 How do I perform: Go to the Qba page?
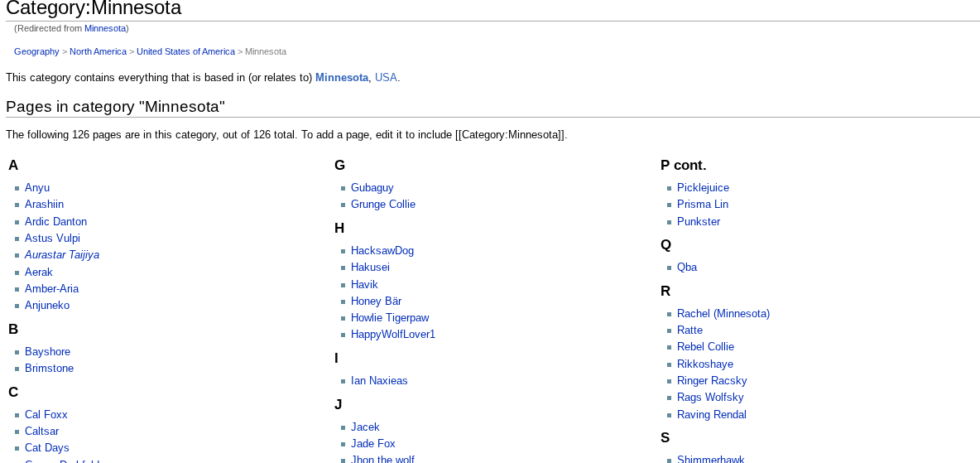687,268
